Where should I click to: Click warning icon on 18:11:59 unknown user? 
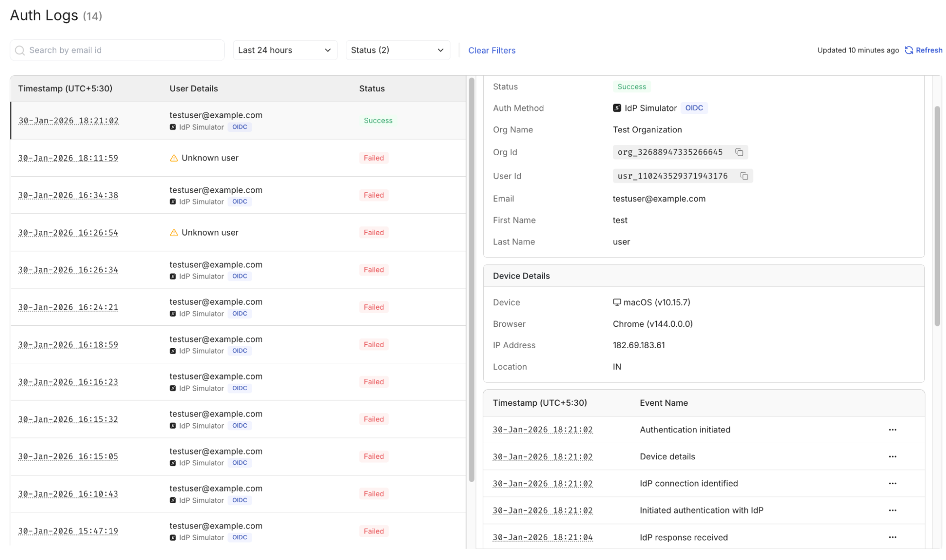[174, 158]
